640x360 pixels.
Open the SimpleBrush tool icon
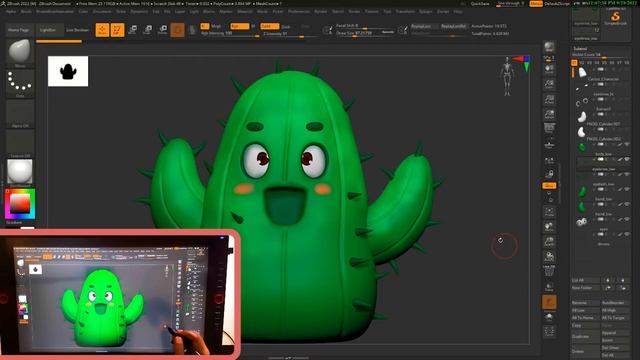click(x=616, y=18)
